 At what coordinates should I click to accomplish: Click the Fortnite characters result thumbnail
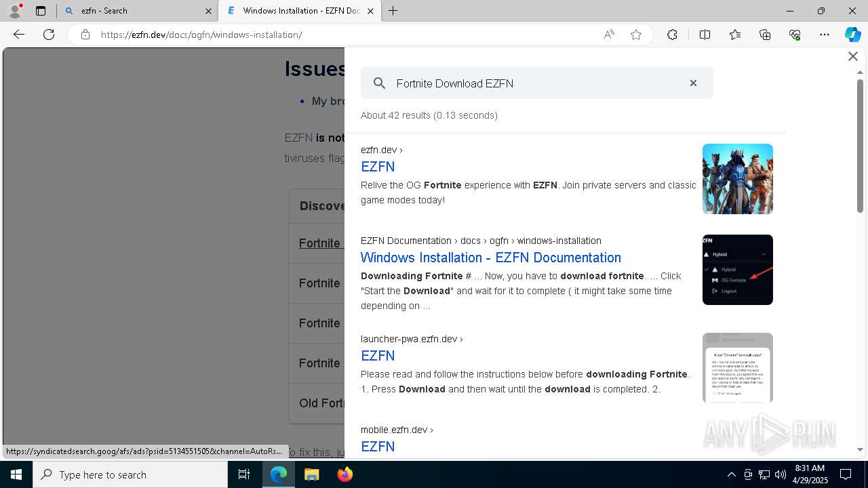[738, 179]
